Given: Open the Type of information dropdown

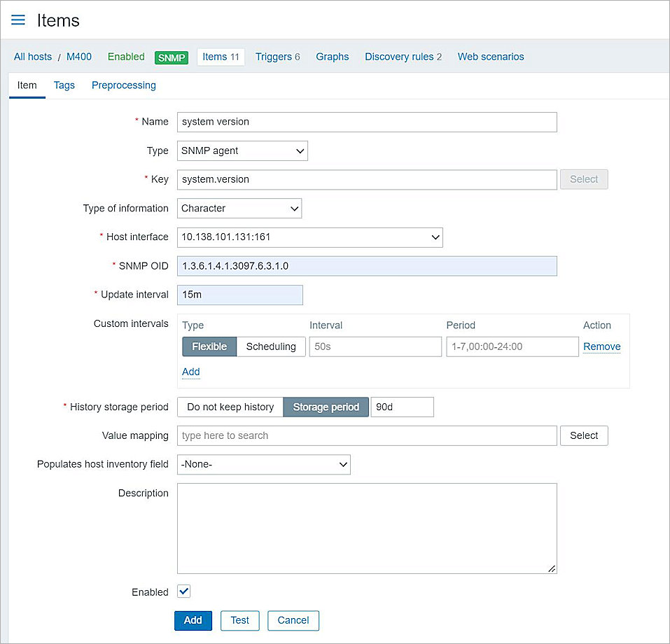Looking at the screenshot, I should click(239, 208).
